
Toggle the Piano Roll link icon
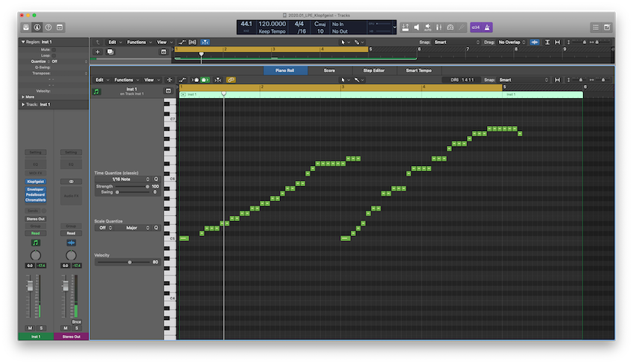point(231,80)
